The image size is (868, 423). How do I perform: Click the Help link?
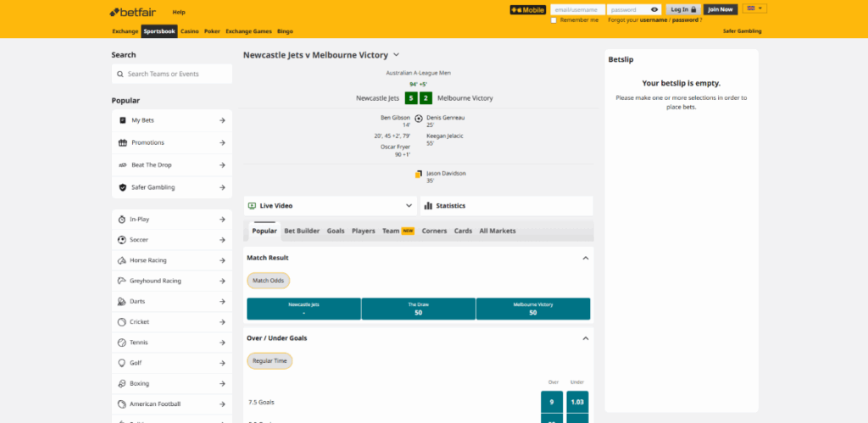point(179,12)
